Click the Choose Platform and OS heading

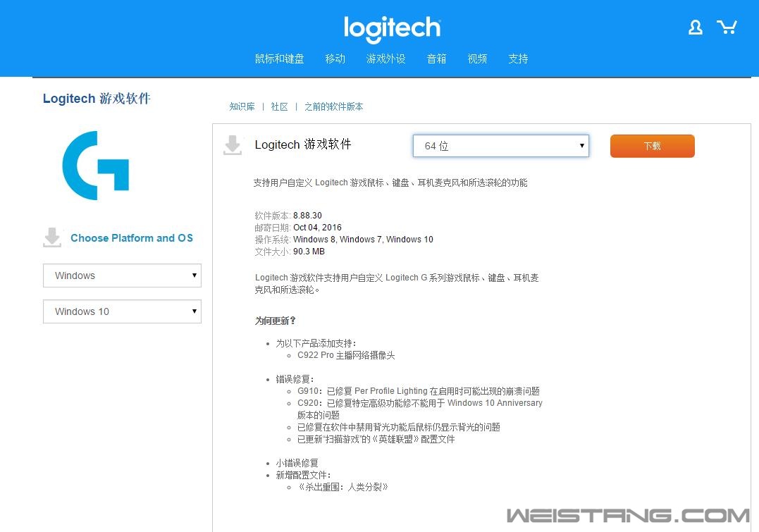(132, 237)
